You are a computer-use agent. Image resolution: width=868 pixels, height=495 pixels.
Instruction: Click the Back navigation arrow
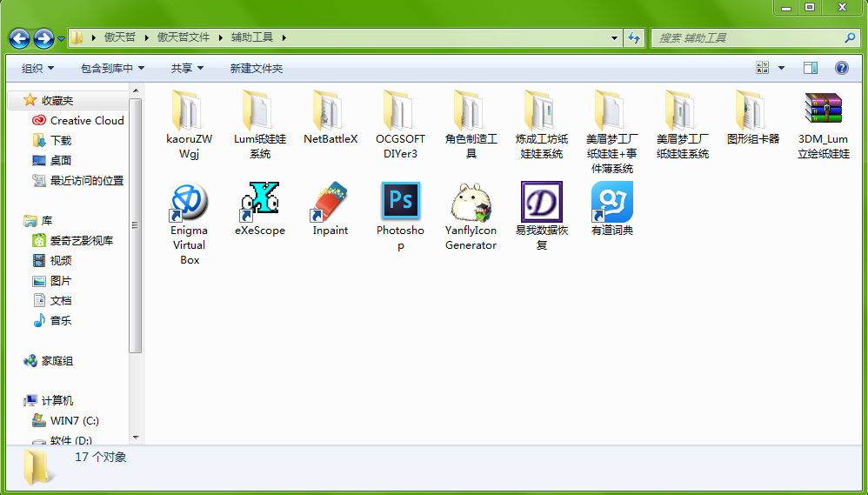pyautogui.click(x=20, y=38)
